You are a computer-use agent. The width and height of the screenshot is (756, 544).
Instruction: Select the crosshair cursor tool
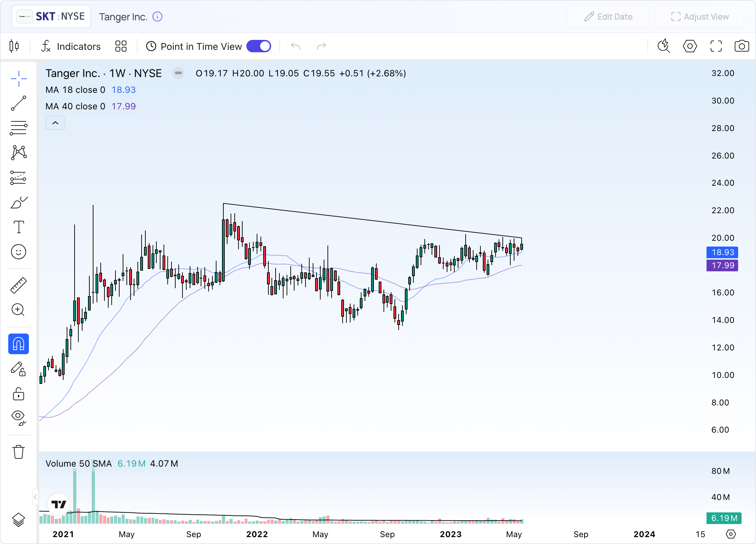[19, 79]
